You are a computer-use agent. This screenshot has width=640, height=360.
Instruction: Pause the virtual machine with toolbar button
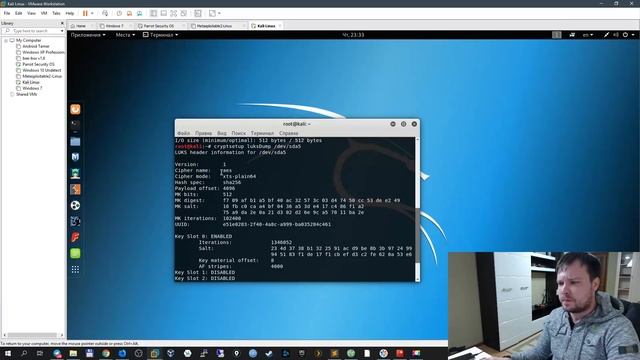point(85,13)
